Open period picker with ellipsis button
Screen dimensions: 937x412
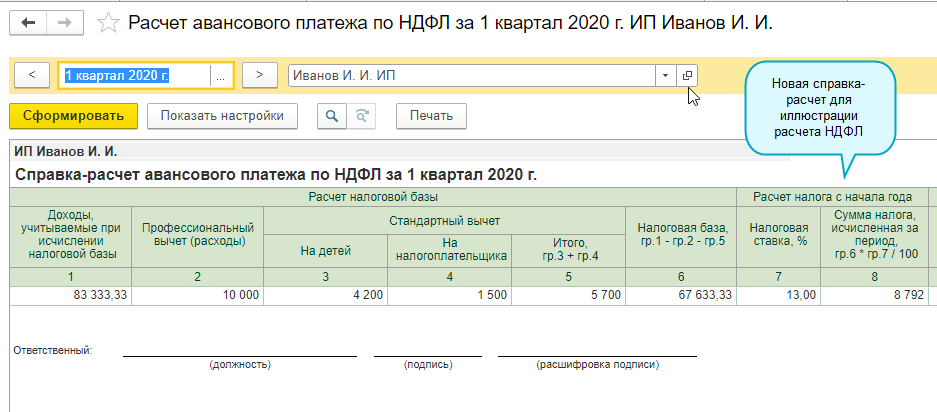tap(221, 76)
